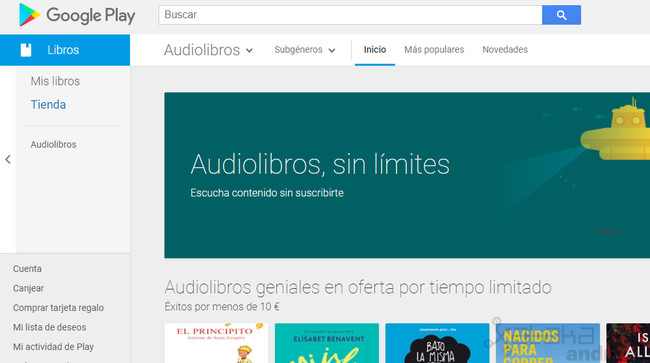Expand the Subgéneros dropdown
This screenshot has height=363, width=650.
pos(305,50)
